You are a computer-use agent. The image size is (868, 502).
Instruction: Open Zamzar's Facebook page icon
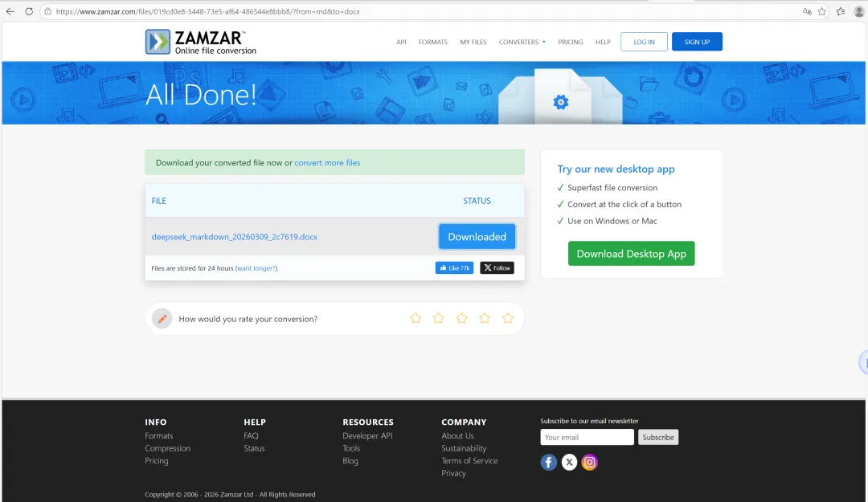(x=549, y=462)
